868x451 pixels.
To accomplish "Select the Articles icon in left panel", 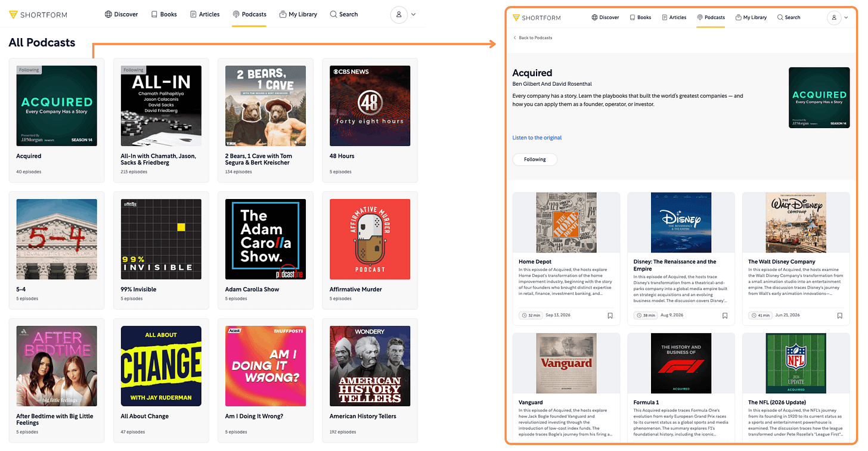I will coord(193,14).
